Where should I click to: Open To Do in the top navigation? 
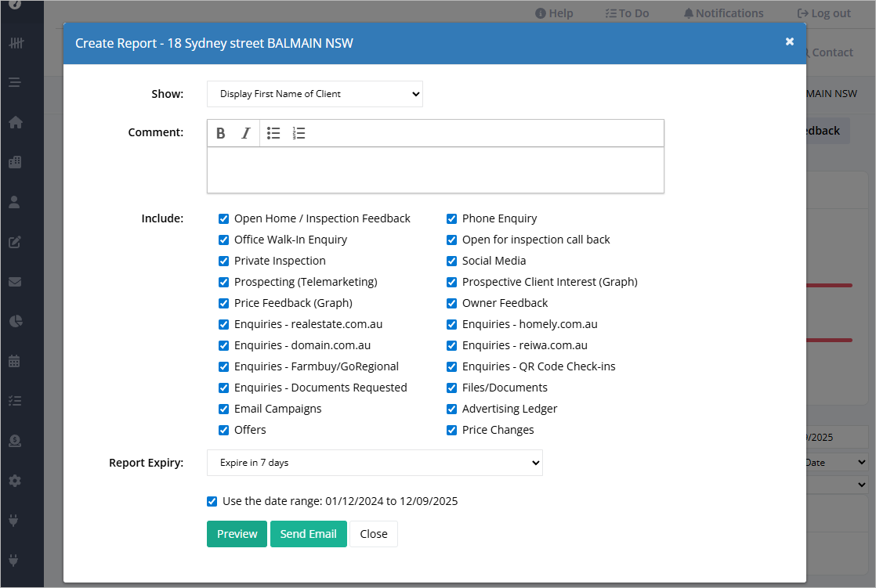(x=627, y=13)
